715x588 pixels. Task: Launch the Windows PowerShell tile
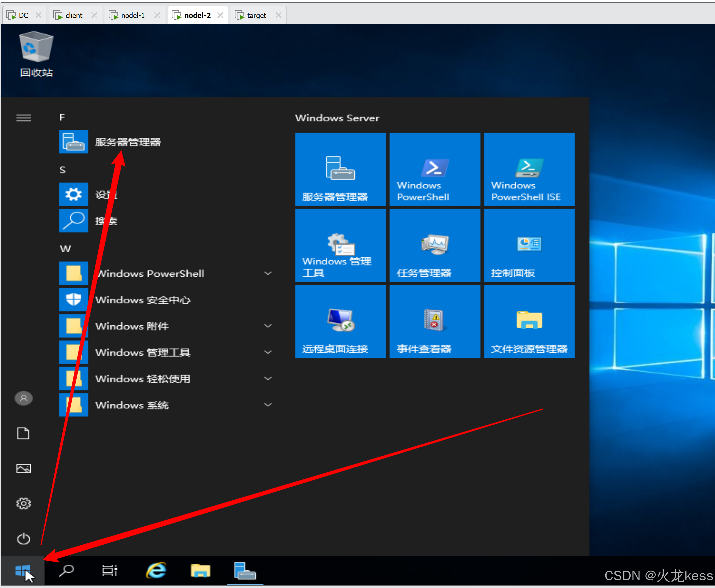coord(435,169)
